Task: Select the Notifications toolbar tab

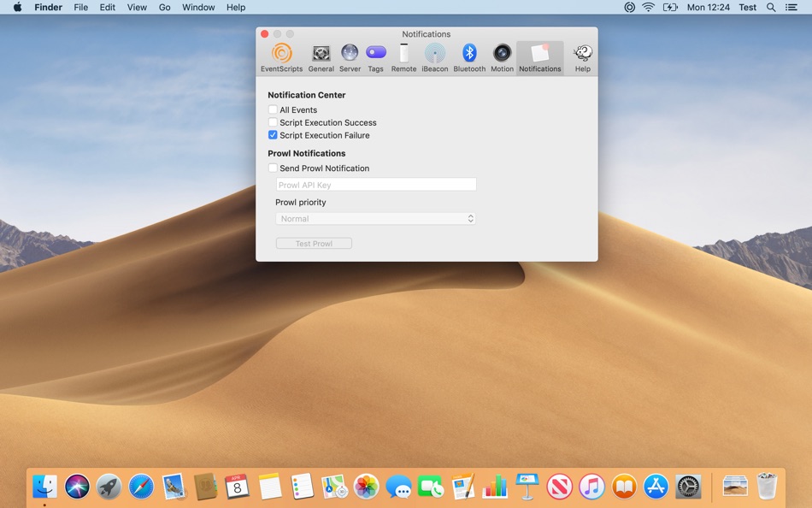Action: (539, 58)
